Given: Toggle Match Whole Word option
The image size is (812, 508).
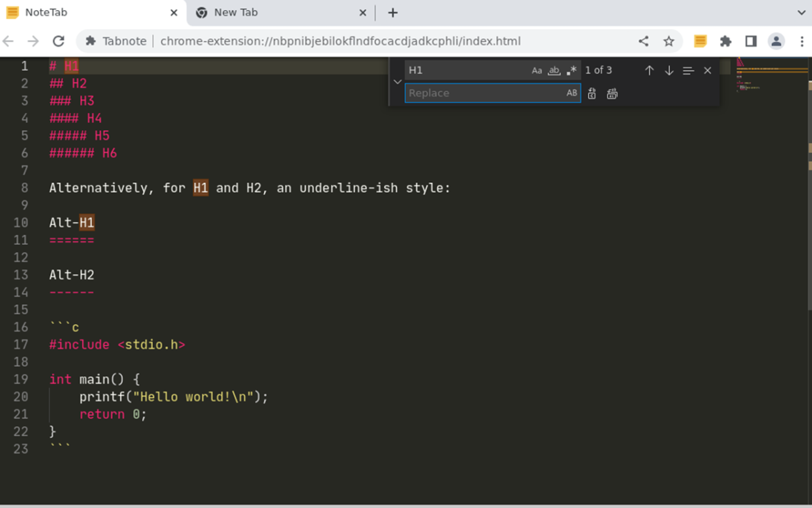Looking at the screenshot, I should coord(554,70).
